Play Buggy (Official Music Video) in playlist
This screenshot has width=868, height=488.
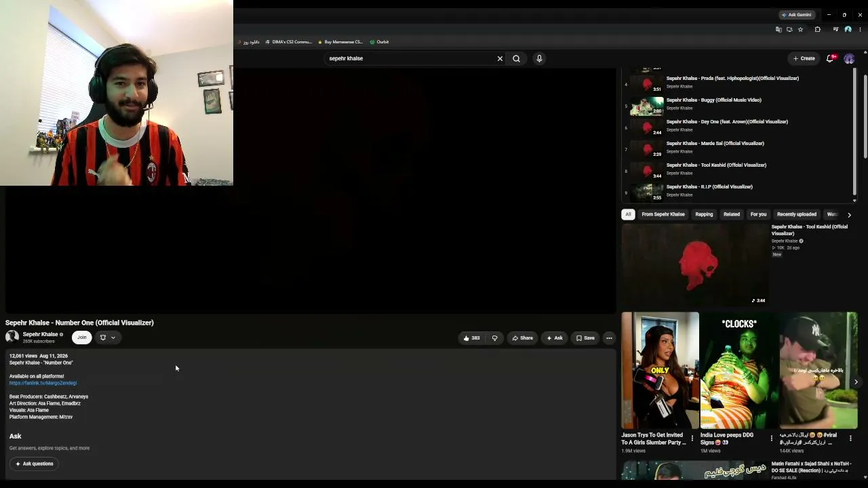[x=713, y=100]
